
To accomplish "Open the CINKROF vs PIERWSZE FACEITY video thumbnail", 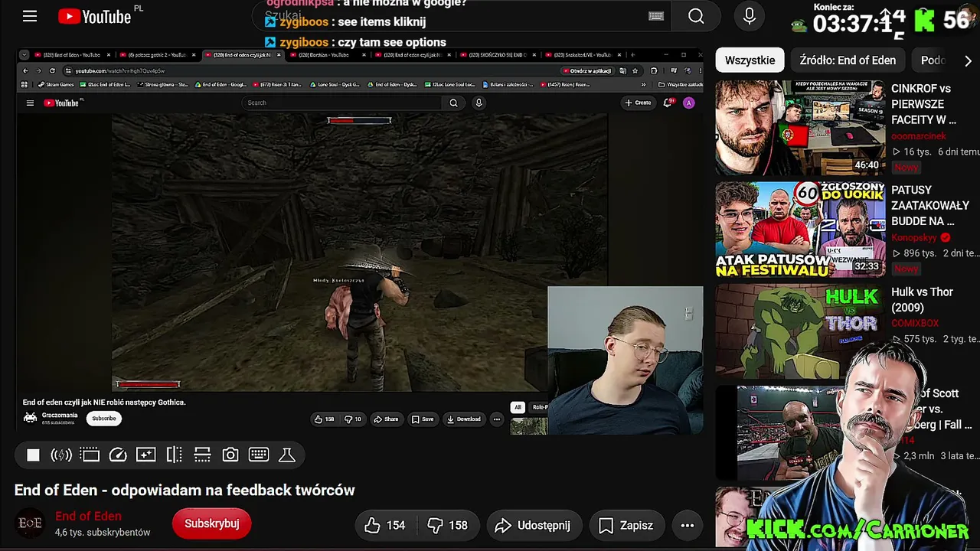I will click(800, 128).
